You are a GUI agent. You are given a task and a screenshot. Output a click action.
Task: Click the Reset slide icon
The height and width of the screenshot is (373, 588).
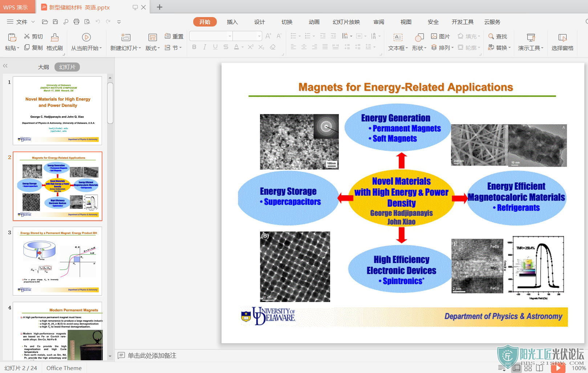(x=167, y=36)
